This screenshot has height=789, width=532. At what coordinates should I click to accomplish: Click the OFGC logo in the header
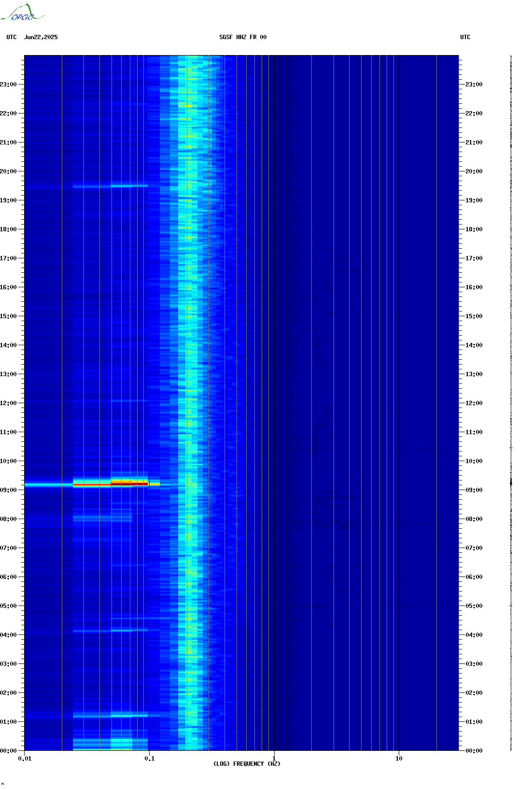tap(22, 12)
